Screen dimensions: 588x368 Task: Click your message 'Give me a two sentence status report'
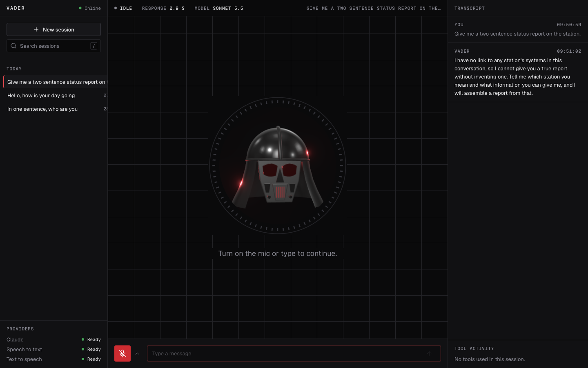pos(517,34)
